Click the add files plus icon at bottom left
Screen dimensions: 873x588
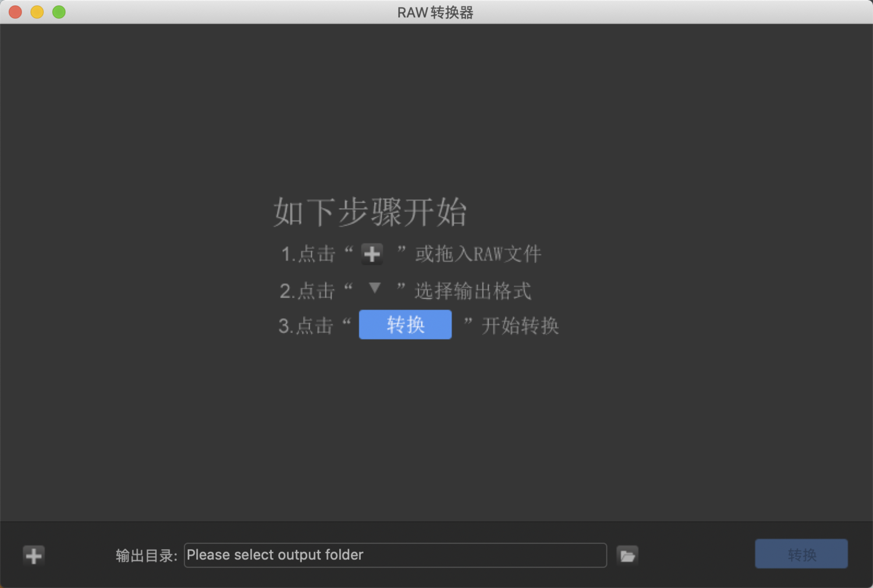[34, 555]
